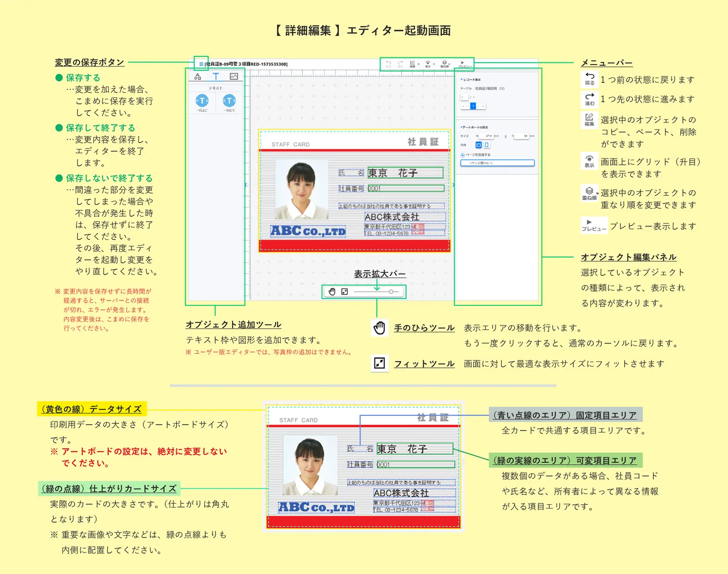Click the オブジェクト追加ツール heading
This screenshot has height=574, width=728.
click(233, 325)
